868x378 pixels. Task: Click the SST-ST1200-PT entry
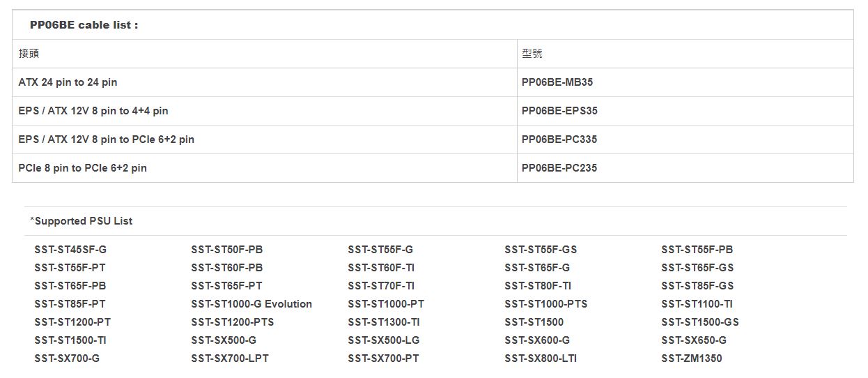(x=72, y=322)
